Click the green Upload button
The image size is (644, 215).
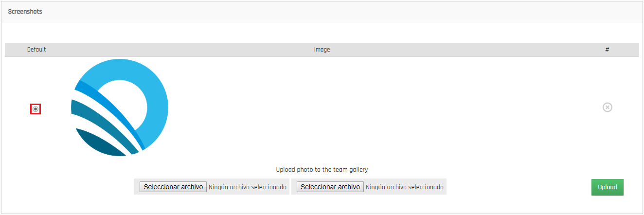(x=607, y=187)
